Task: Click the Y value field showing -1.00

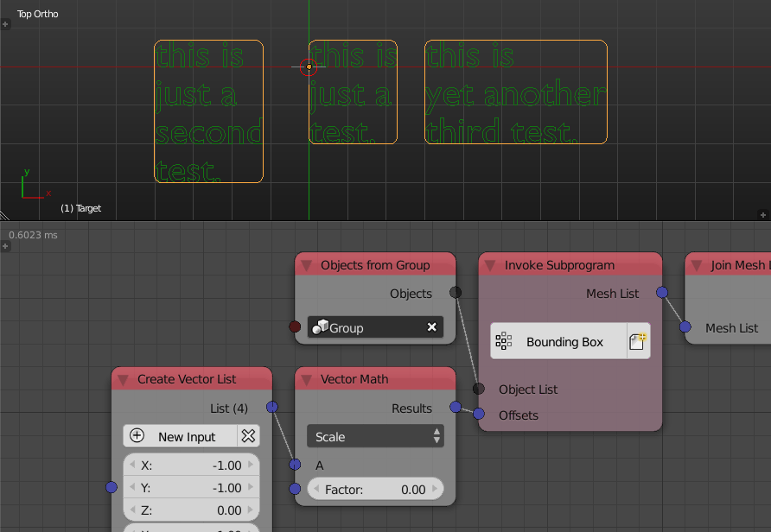Action: pyautogui.click(x=191, y=488)
